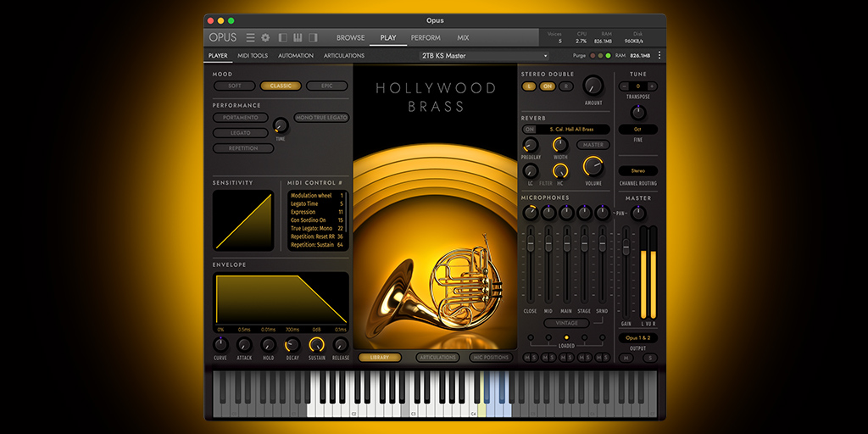Image resolution: width=868 pixels, height=434 pixels.
Task: Open the Articulations tab
Action: point(344,56)
